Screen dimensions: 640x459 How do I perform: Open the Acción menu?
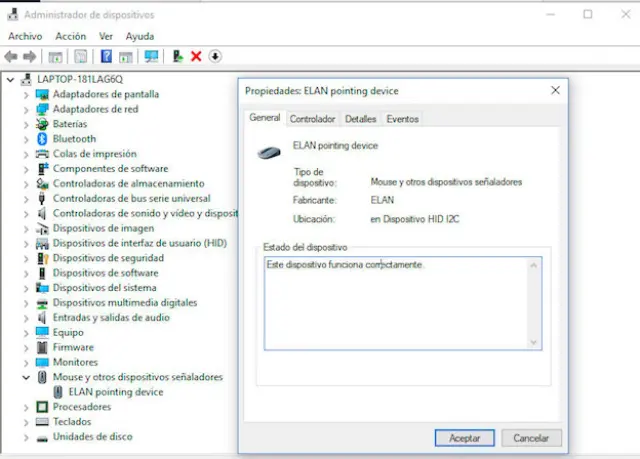[70, 36]
